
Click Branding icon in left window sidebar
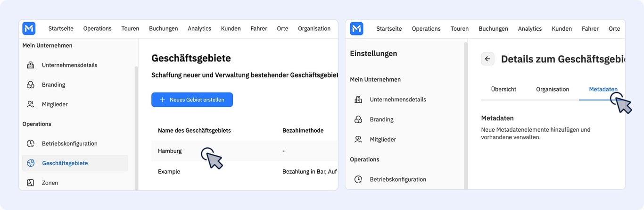click(31, 85)
